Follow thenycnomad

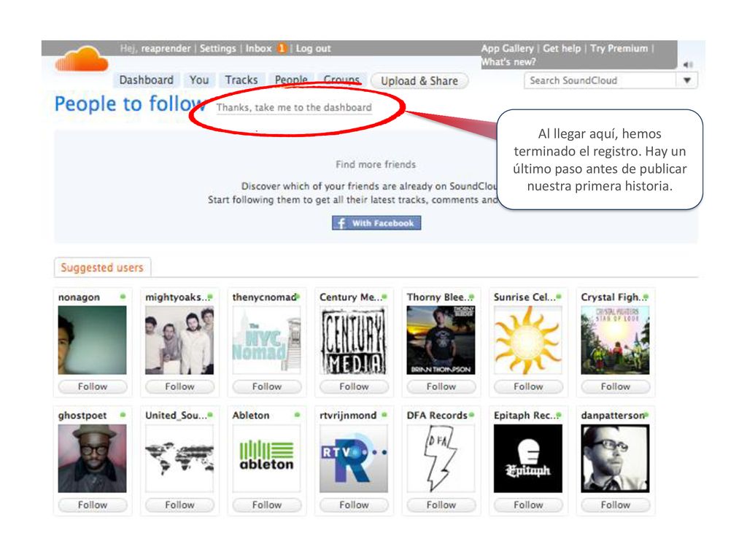[x=267, y=386]
